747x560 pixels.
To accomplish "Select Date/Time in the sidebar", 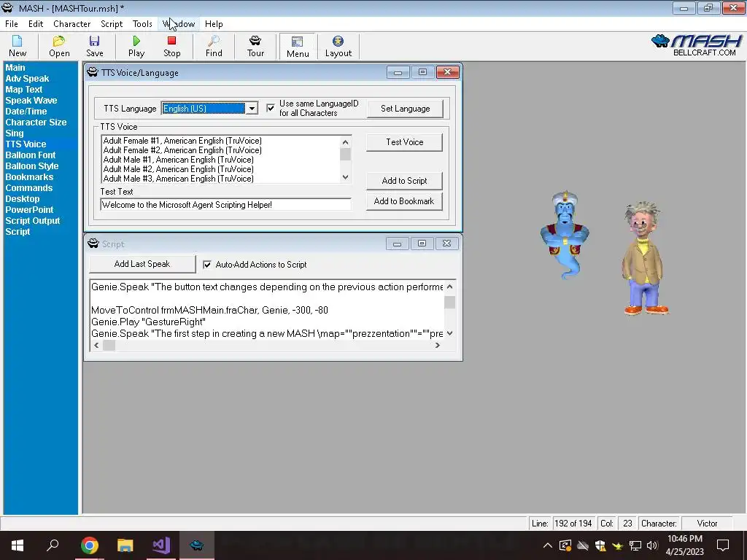I will [x=26, y=112].
